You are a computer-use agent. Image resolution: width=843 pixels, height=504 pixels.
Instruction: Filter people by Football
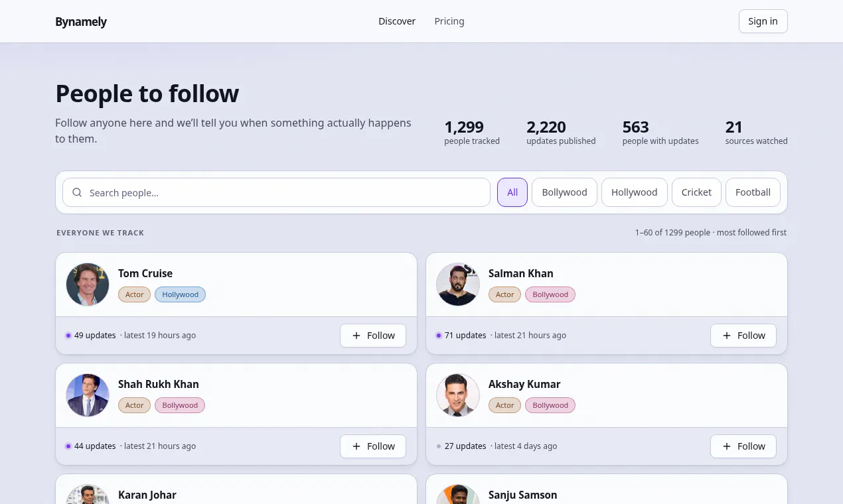(753, 192)
